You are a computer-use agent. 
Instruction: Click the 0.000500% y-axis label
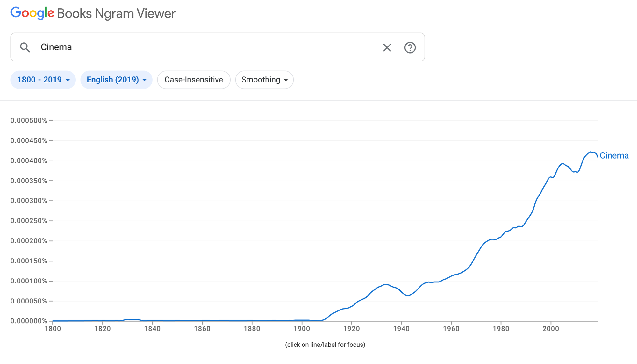coord(29,120)
